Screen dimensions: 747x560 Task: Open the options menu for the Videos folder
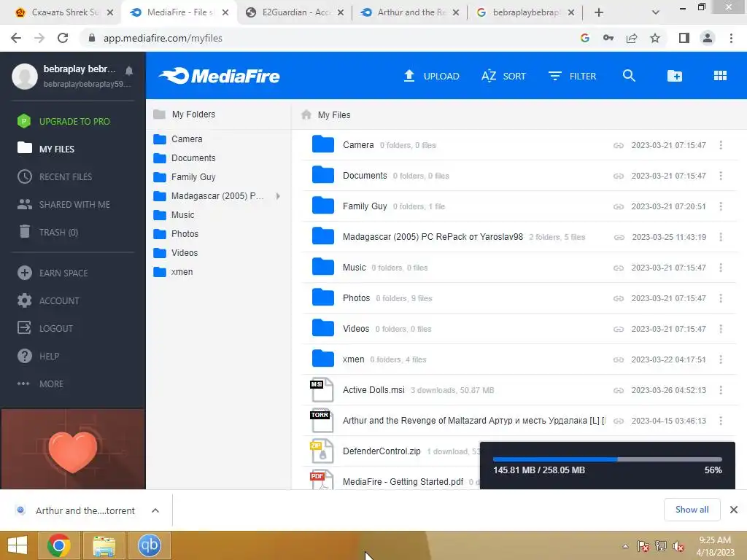(721, 329)
